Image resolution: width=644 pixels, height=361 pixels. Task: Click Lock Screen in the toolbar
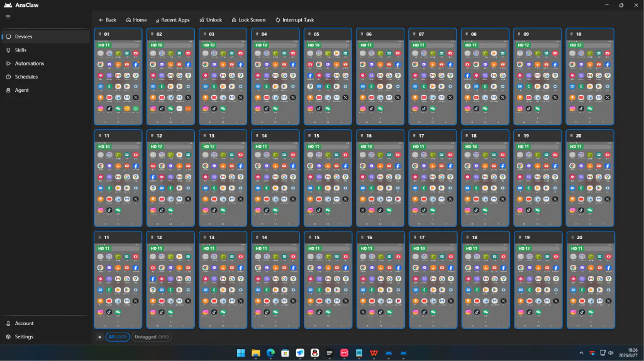click(x=248, y=19)
